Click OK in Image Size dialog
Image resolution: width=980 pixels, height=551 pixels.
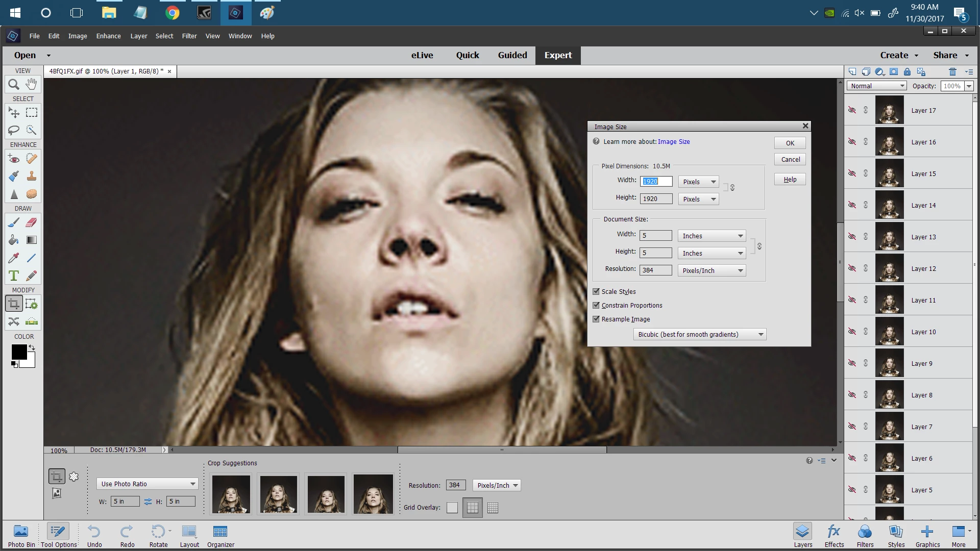pyautogui.click(x=790, y=143)
